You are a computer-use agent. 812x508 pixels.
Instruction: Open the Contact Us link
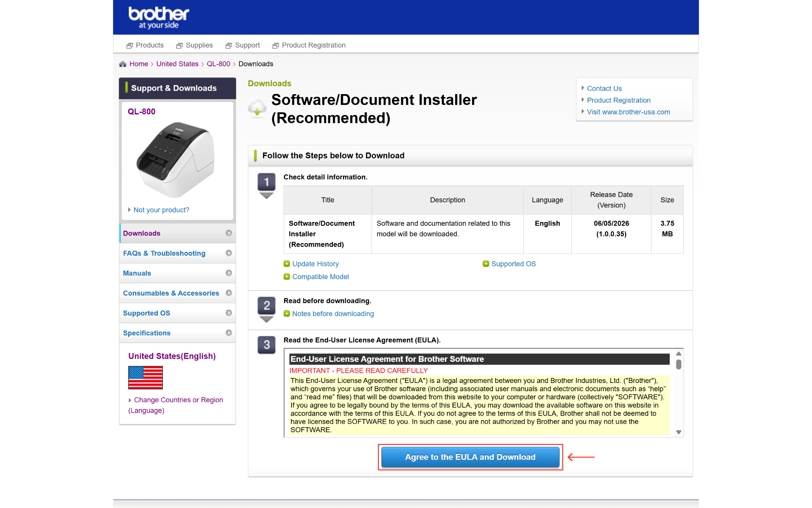[604, 88]
